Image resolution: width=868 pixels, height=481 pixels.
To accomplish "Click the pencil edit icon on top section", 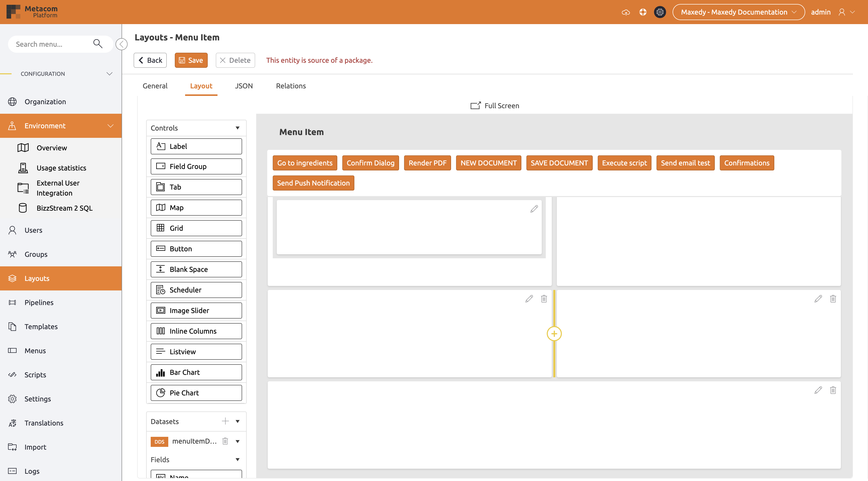I will pos(534,209).
